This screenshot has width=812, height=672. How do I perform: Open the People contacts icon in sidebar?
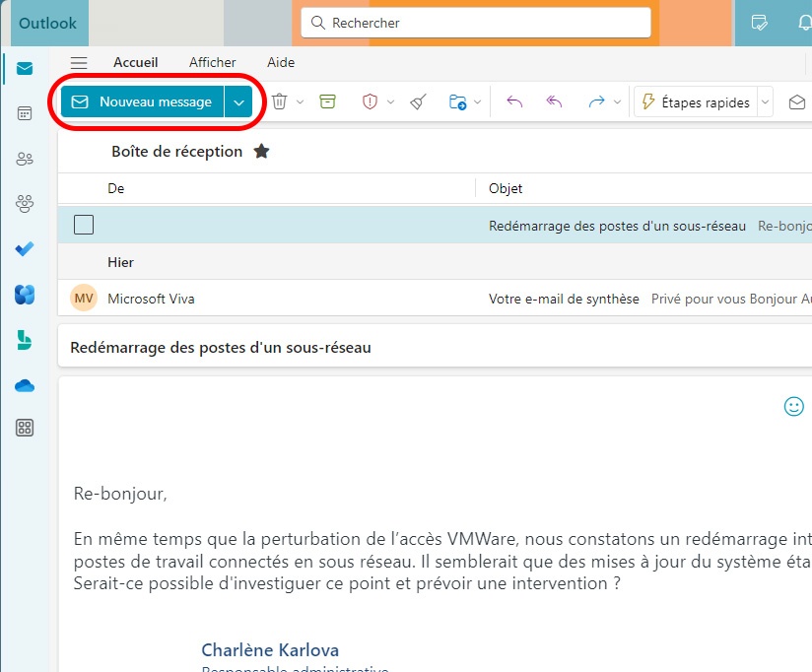click(x=25, y=159)
